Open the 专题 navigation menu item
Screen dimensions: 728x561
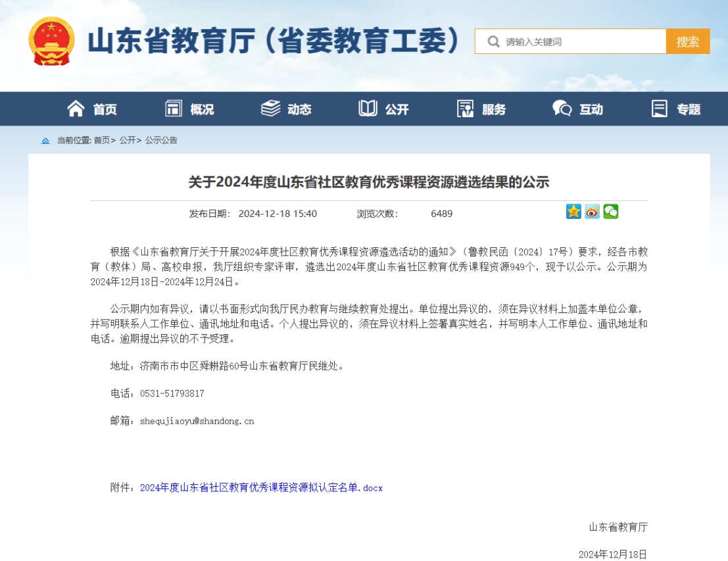688,110
